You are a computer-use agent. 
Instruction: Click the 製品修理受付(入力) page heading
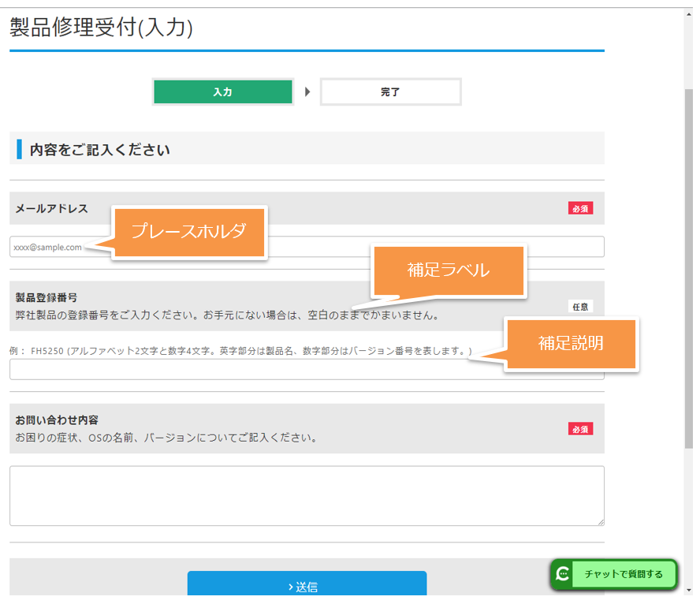coord(101,28)
